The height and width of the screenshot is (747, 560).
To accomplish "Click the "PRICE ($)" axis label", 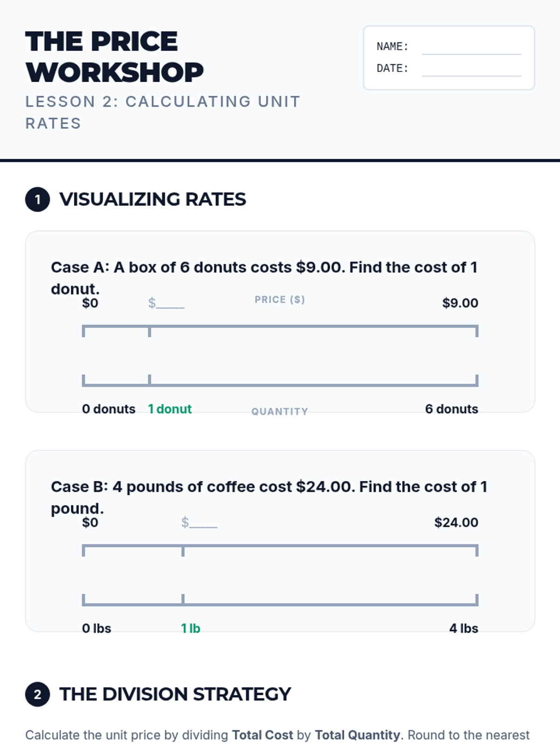I will [x=280, y=300].
